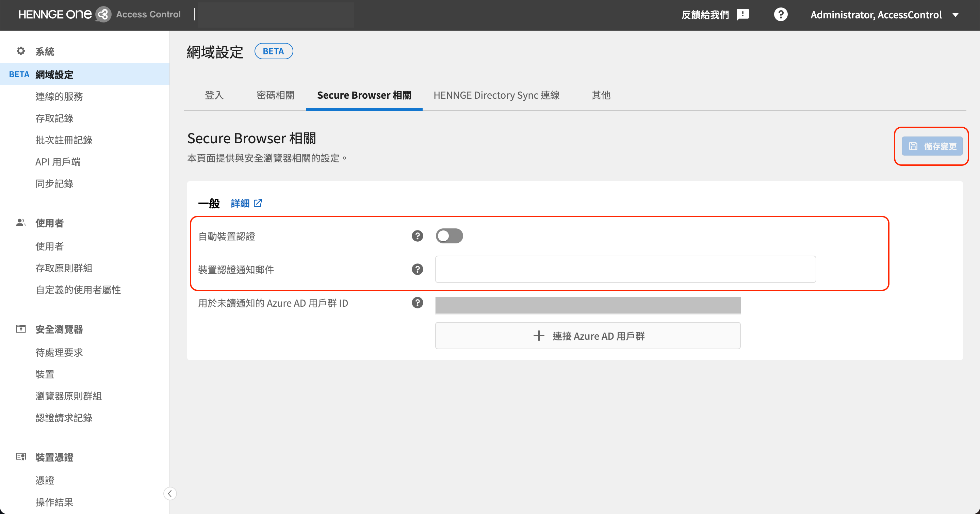Go to 存取記錄 in the sidebar

pos(54,118)
